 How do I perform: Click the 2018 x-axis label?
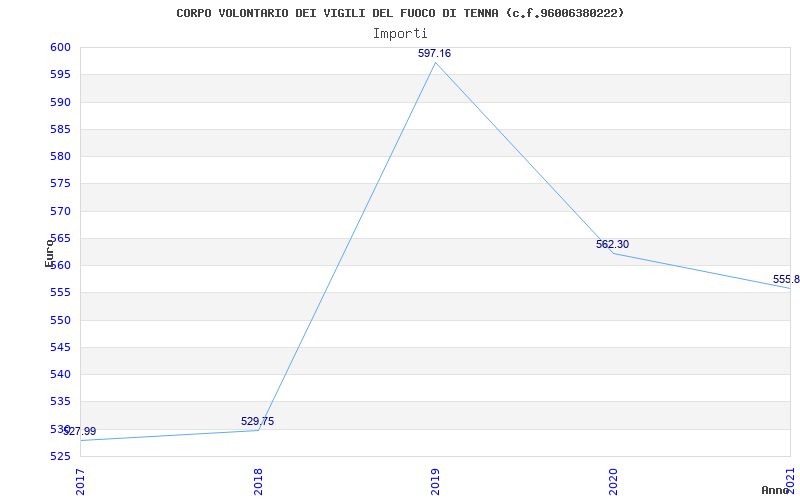(x=258, y=482)
